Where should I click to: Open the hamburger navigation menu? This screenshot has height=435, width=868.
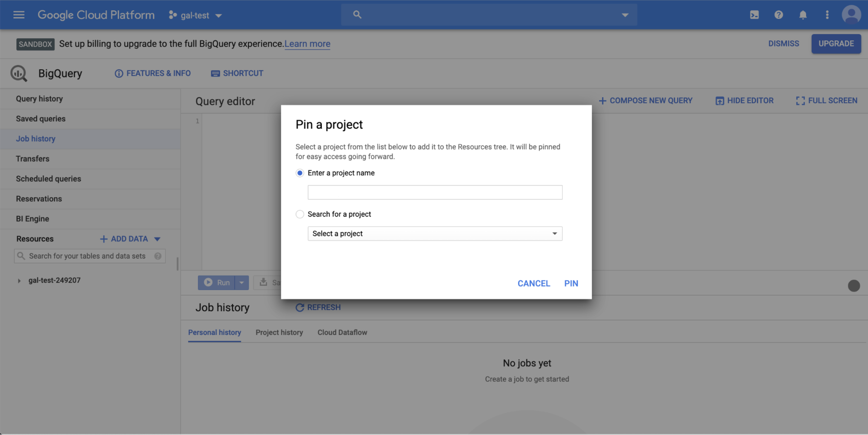[19, 15]
